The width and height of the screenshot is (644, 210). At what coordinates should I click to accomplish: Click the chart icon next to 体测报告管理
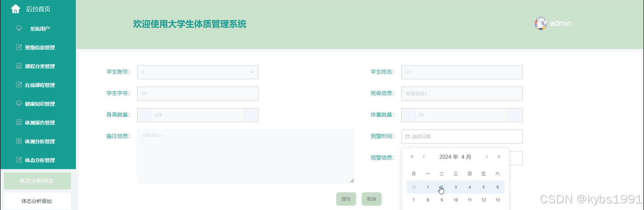tap(19, 122)
